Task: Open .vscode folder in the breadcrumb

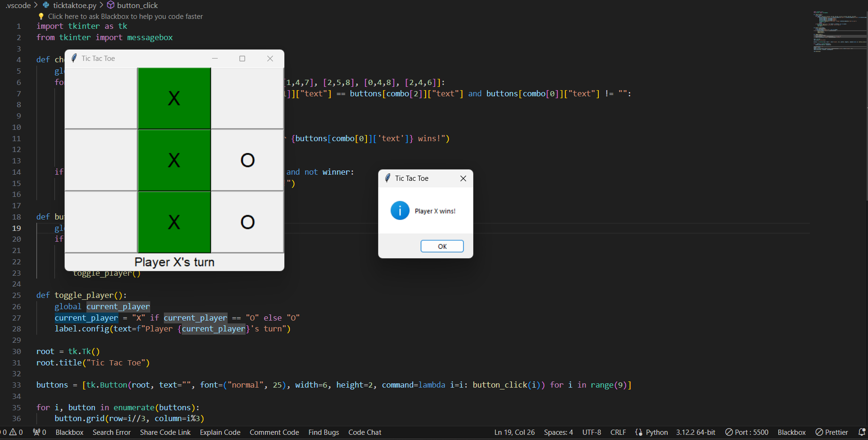Action: pyautogui.click(x=18, y=5)
